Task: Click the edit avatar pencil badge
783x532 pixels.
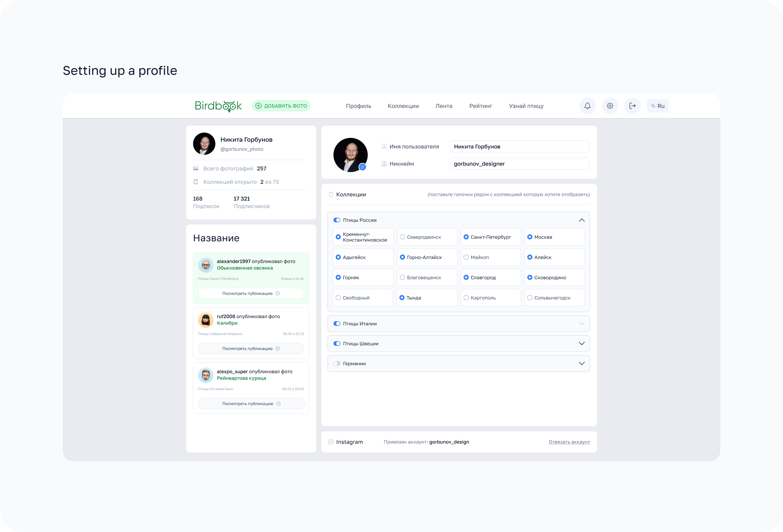Action: (x=362, y=167)
